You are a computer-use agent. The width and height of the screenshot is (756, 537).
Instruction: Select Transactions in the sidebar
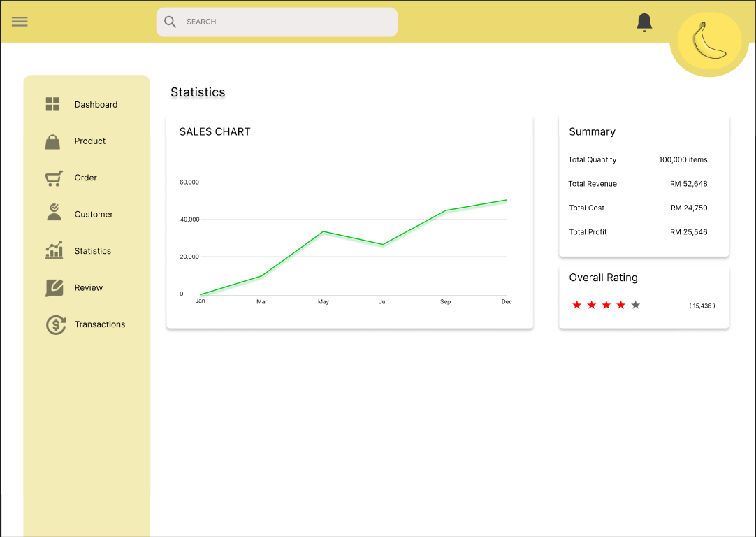[100, 324]
